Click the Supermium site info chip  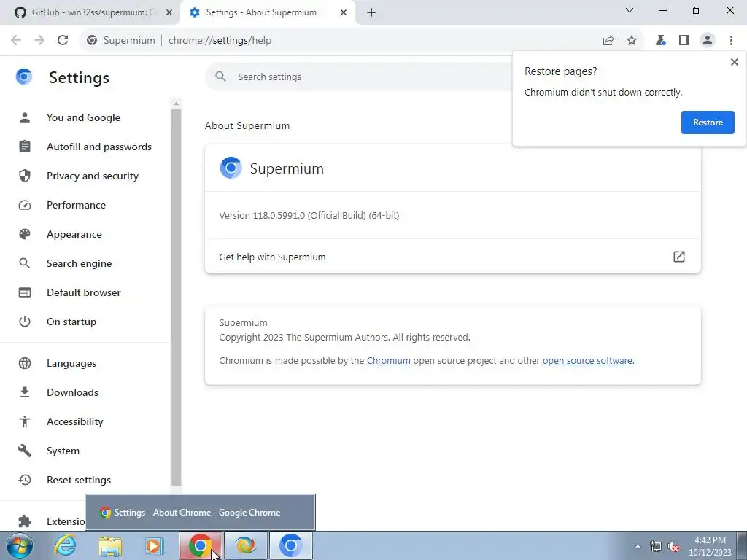[x=121, y=41]
